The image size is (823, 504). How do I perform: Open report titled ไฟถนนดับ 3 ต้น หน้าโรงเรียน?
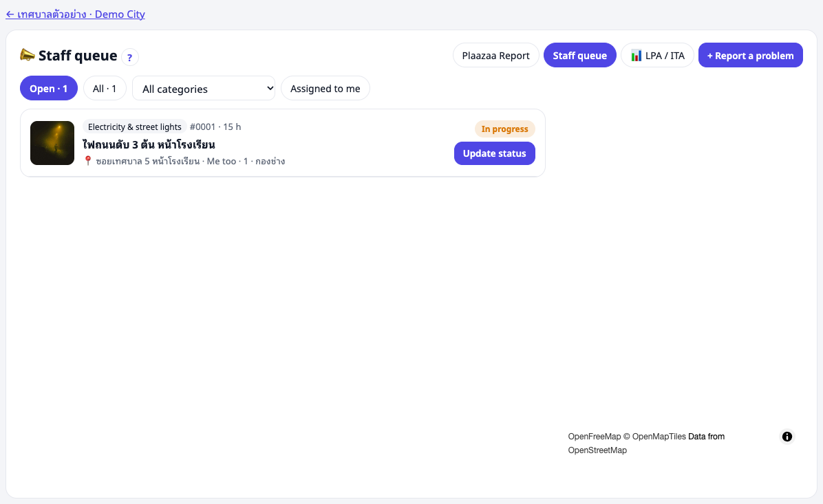[x=149, y=144]
